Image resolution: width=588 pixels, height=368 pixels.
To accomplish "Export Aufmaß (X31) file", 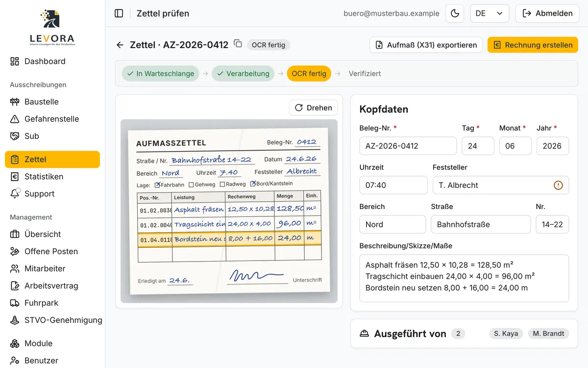I will click(426, 45).
